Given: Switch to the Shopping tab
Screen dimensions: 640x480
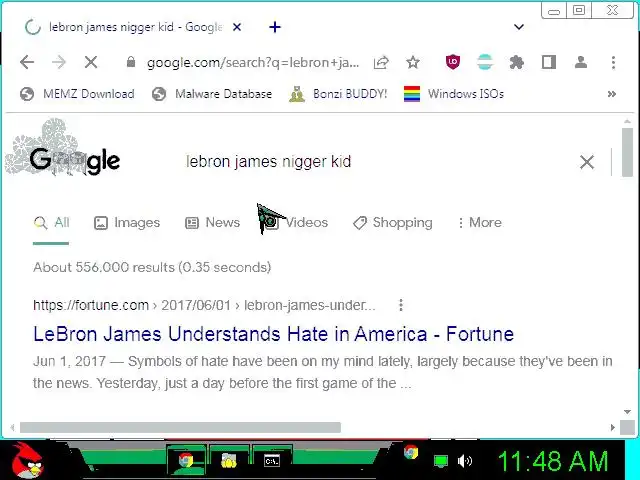Looking at the screenshot, I should pos(393,223).
